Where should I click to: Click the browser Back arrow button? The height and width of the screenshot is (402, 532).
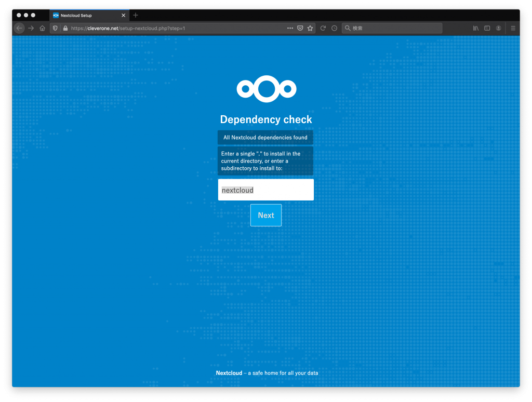(x=19, y=28)
